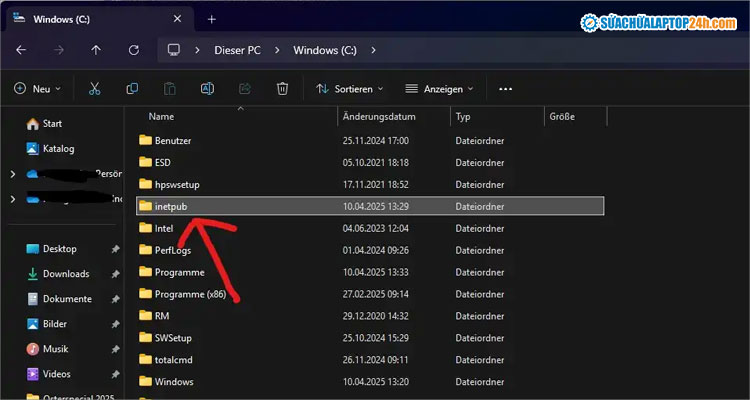
Task: Unpin Musik using its pin icon
Action: click(x=115, y=349)
